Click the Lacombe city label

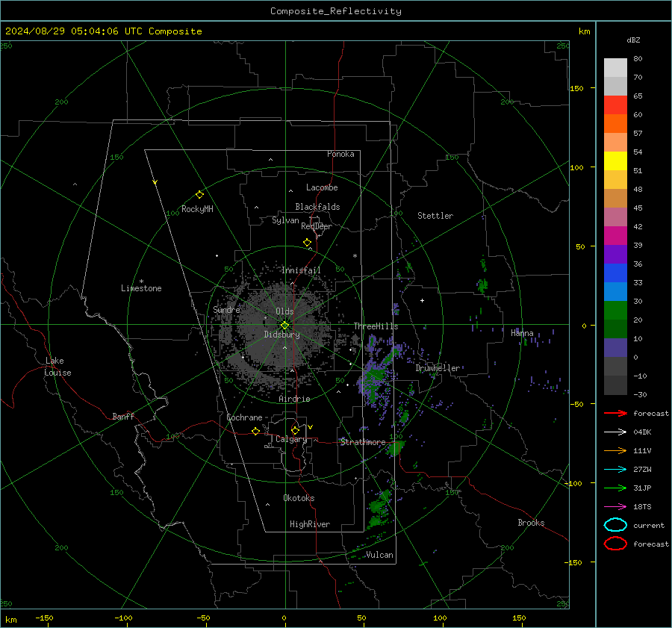(x=322, y=187)
